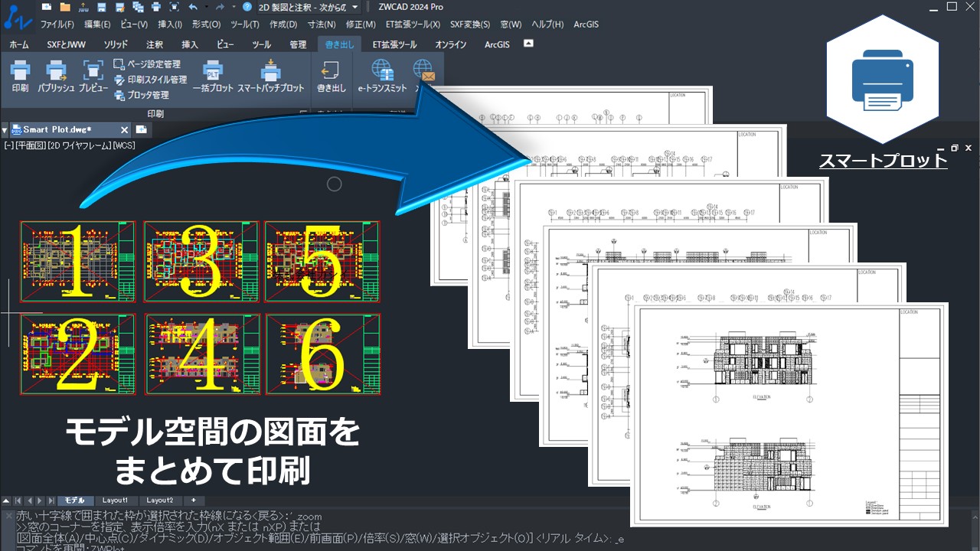
Task: Undo the last action with the arrow icon
Action: [x=193, y=7]
